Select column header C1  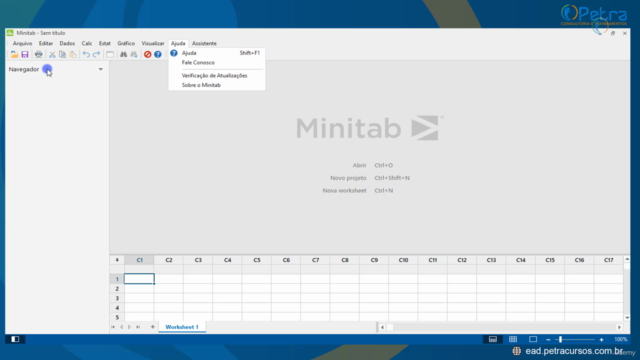point(140,260)
